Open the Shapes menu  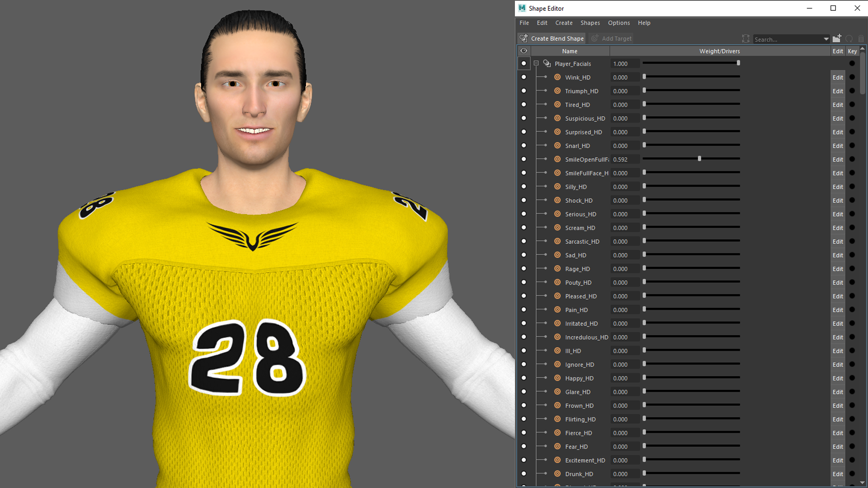pos(590,23)
